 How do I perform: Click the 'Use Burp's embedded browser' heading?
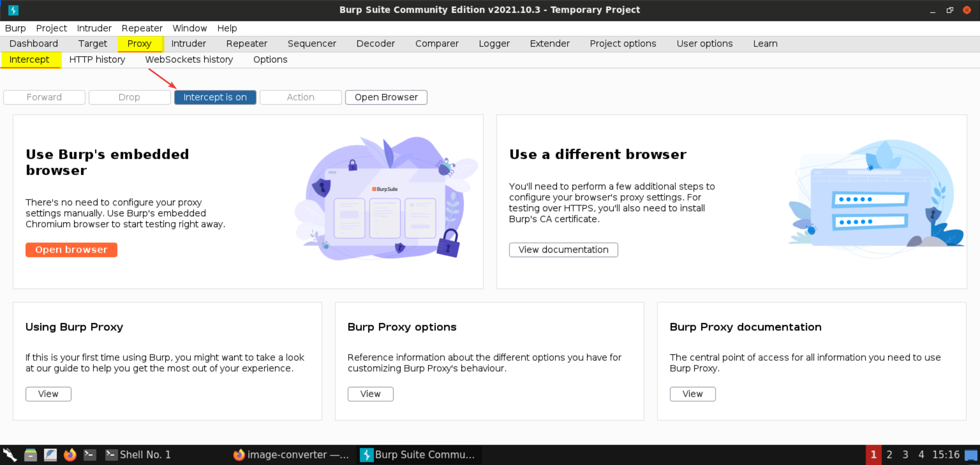107,162
